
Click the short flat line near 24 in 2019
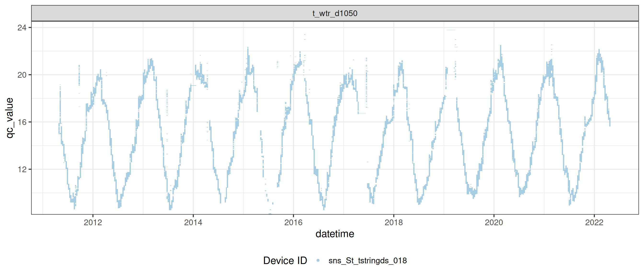tap(450, 30)
